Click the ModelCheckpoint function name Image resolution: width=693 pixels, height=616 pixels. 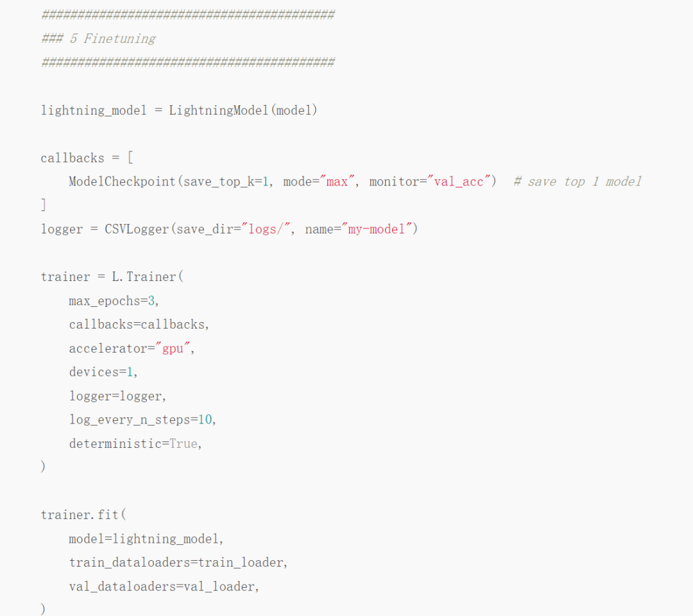(x=122, y=182)
